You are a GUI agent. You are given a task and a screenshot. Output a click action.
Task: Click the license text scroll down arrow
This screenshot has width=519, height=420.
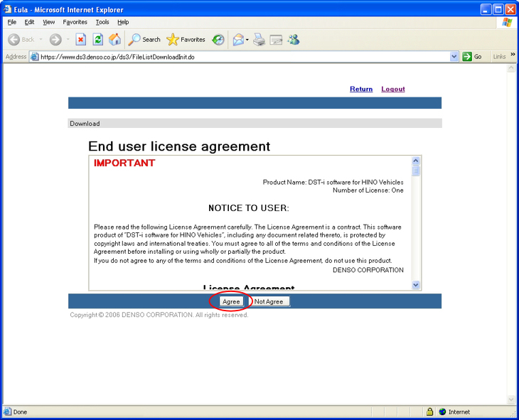[416, 285]
